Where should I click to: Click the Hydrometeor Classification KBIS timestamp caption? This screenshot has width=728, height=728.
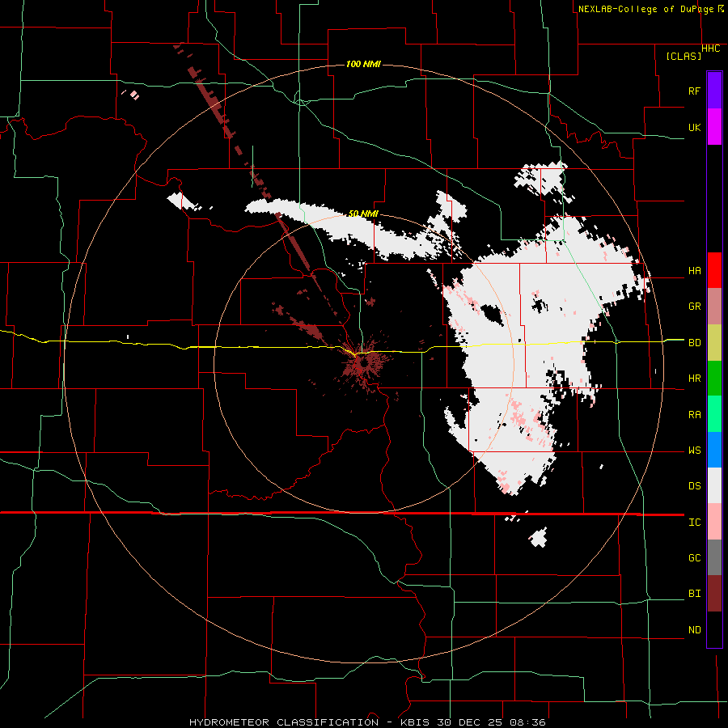pos(367,722)
